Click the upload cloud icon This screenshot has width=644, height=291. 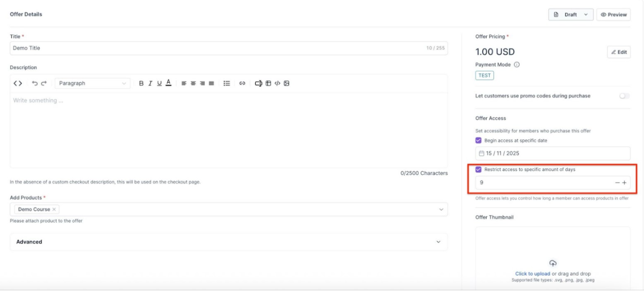click(x=553, y=263)
